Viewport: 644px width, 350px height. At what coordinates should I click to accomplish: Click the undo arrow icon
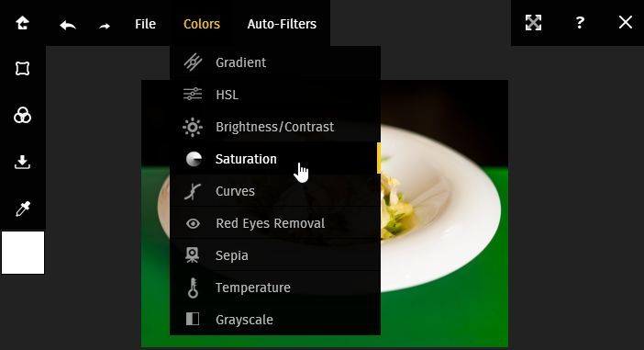click(x=68, y=25)
